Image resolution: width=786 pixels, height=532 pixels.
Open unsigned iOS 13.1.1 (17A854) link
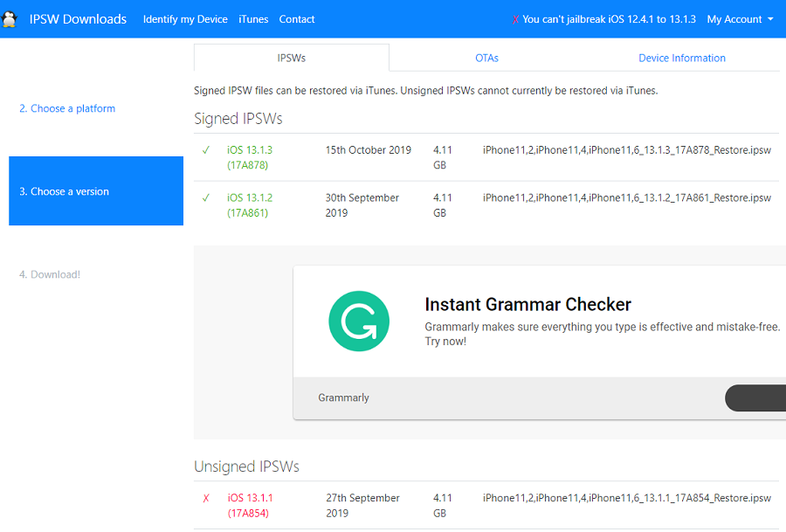(250, 506)
